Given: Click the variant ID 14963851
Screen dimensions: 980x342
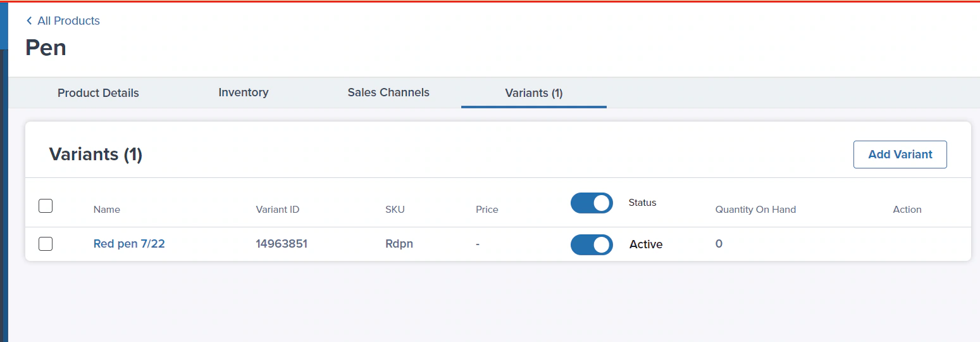Looking at the screenshot, I should coord(282,244).
